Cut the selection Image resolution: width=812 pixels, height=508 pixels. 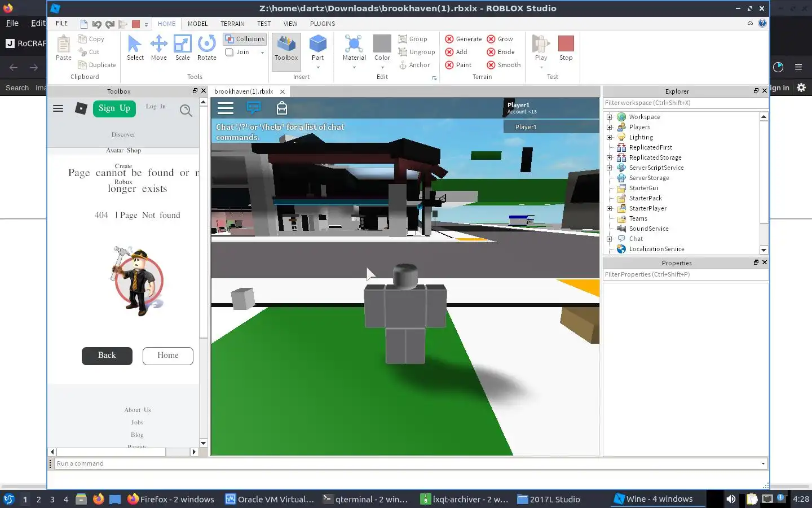(x=89, y=52)
